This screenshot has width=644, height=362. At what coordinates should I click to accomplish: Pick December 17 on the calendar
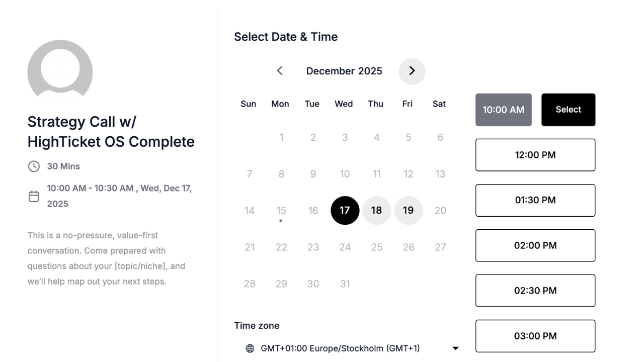345,210
